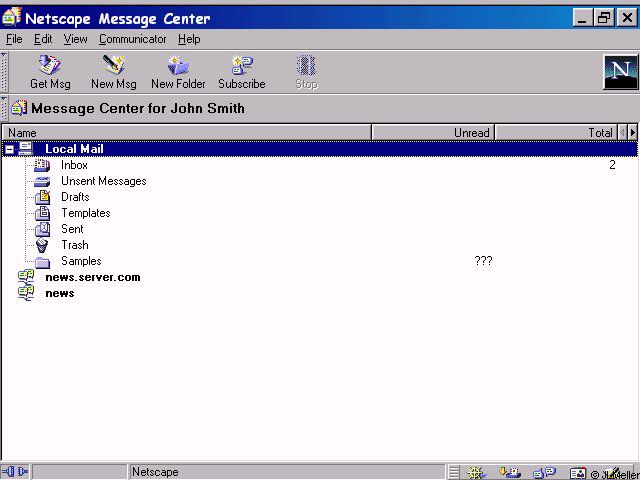Select the Samples folder

pos(81,261)
